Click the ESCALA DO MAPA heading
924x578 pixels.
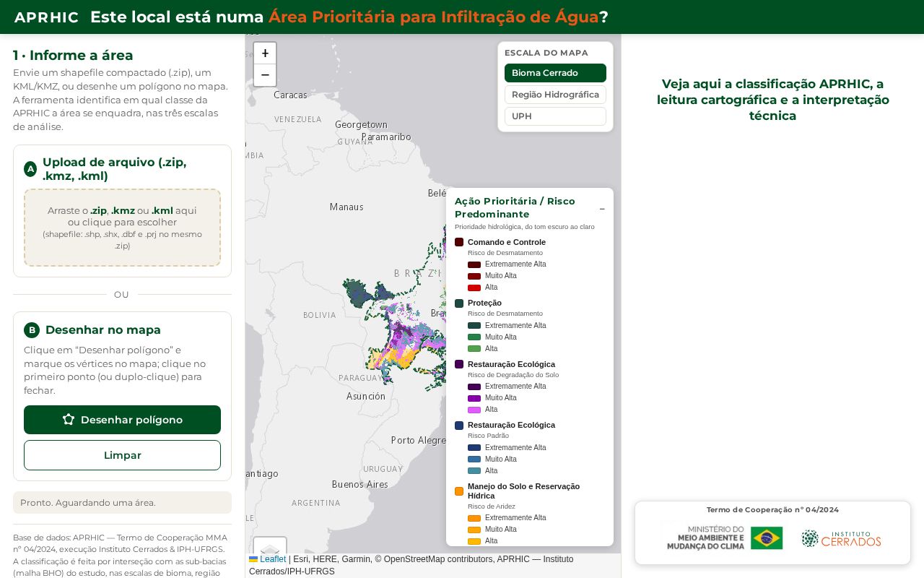[x=546, y=53]
